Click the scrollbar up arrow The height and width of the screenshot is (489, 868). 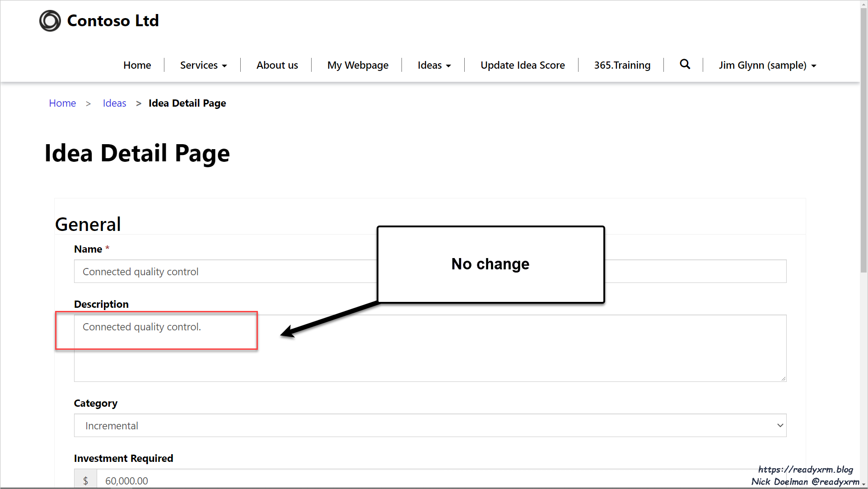863,4
